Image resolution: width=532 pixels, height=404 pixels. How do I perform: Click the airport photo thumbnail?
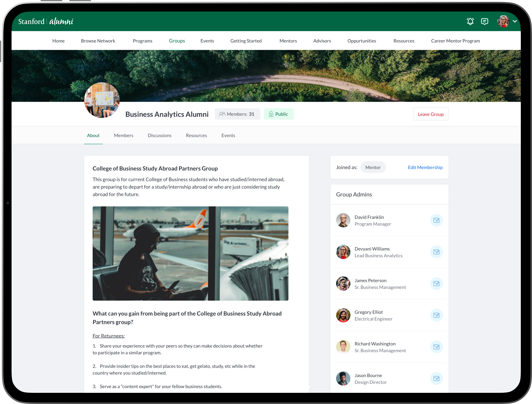pos(190,253)
